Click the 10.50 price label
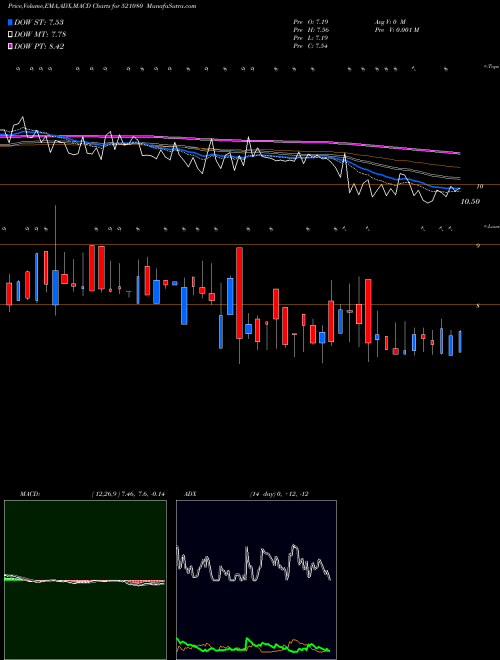The height and width of the screenshot is (660, 500). click(x=470, y=202)
